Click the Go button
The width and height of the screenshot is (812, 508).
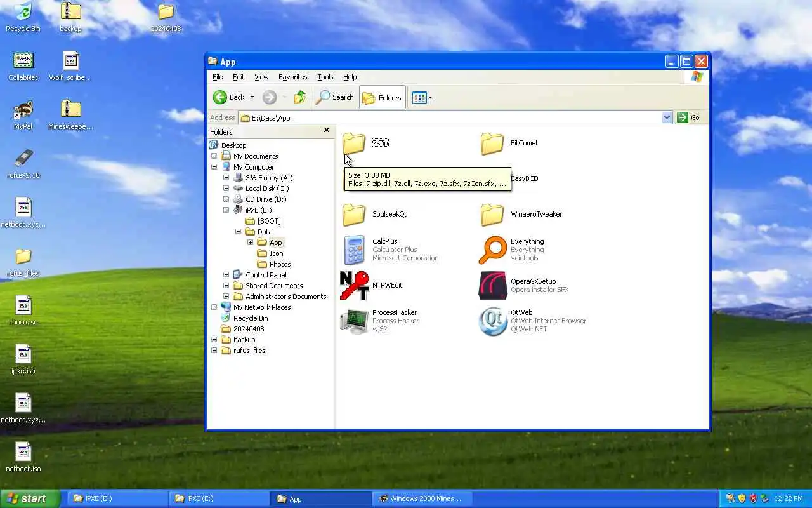pyautogui.click(x=689, y=117)
